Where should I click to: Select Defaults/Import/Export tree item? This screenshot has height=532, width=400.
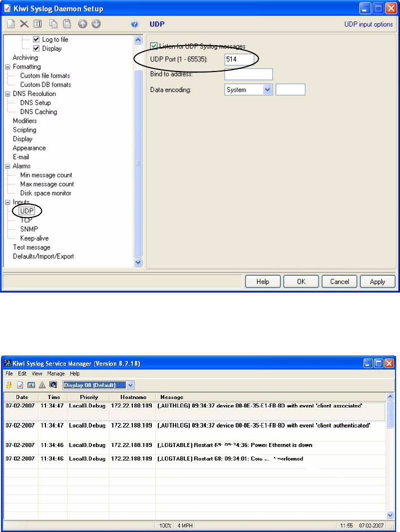coord(43,256)
